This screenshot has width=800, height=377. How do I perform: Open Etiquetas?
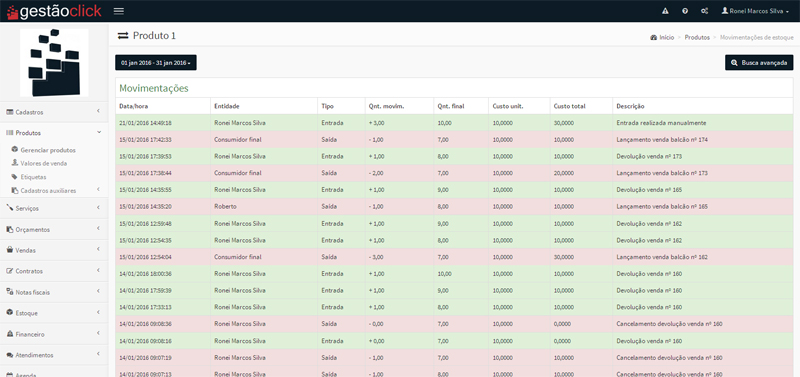[x=33, y=177]
